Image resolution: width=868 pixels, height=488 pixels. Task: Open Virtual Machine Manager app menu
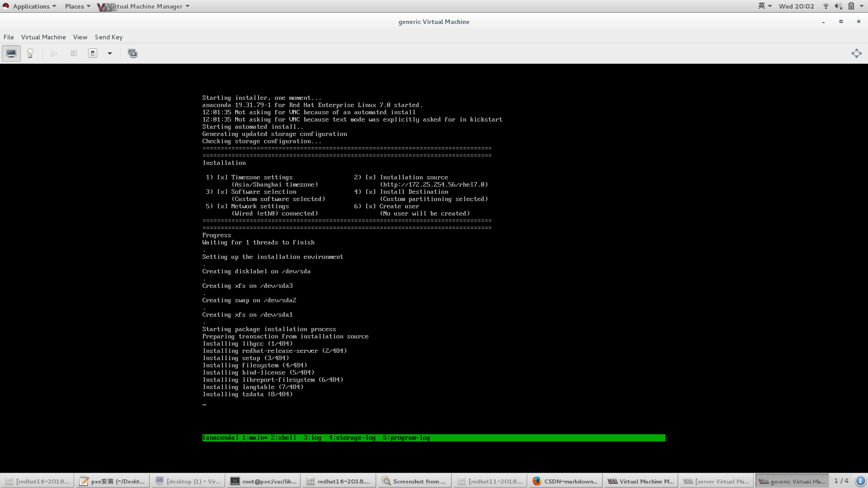[x=144, y=6]
